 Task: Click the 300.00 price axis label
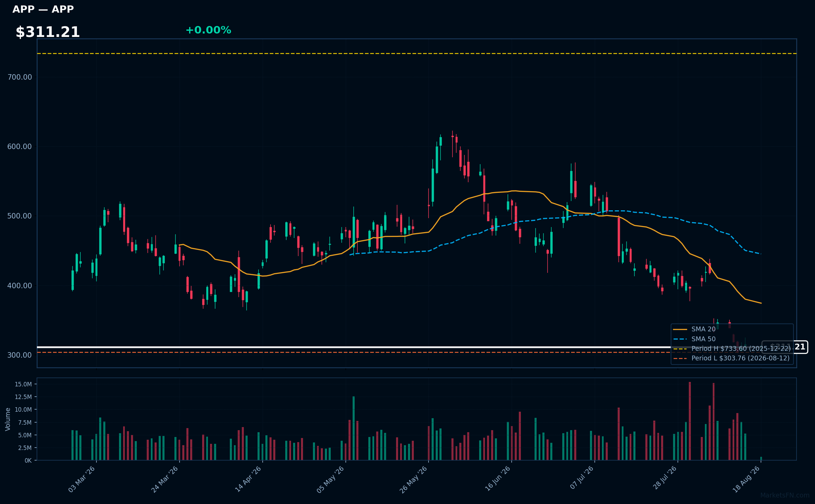pos(19,355)
